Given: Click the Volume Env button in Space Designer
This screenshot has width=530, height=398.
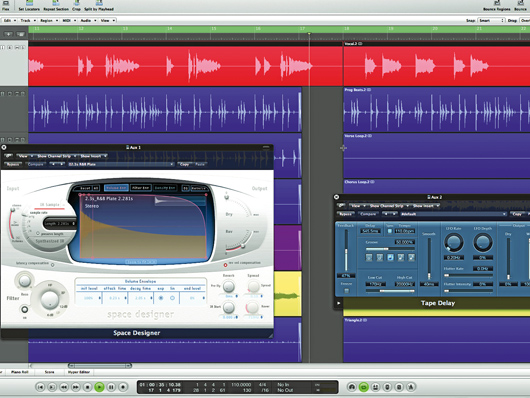Looking at the screenshot, I should (116, 188).
